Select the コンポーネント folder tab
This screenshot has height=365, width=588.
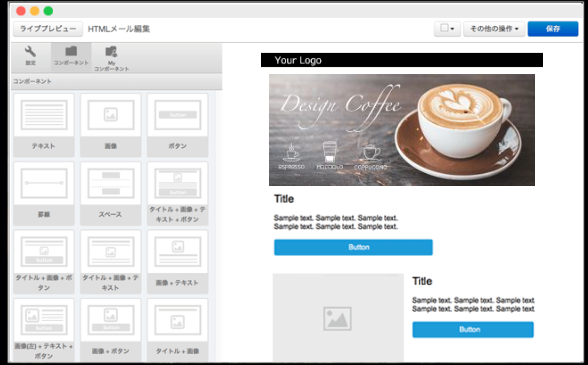71,57
